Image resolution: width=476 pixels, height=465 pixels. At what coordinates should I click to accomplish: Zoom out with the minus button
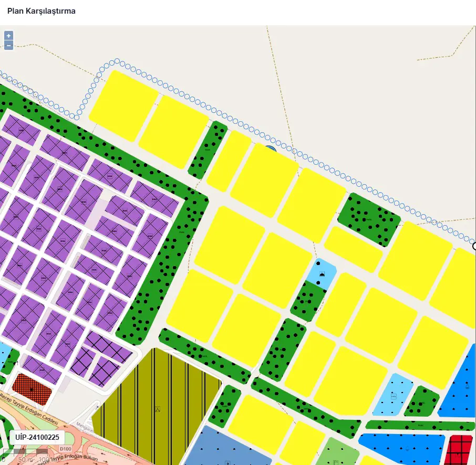[x=8, y=46]
